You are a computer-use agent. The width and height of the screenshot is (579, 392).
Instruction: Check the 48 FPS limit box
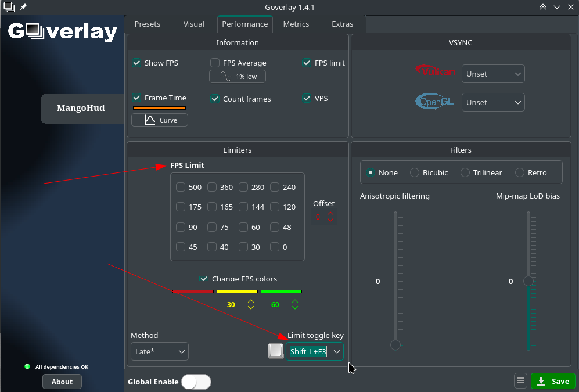coord(275,227)
